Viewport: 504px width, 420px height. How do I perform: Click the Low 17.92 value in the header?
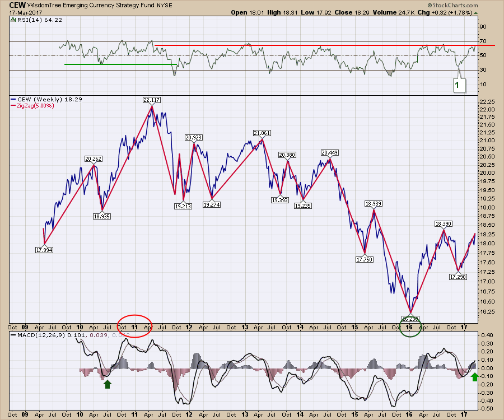coord(316,13)
